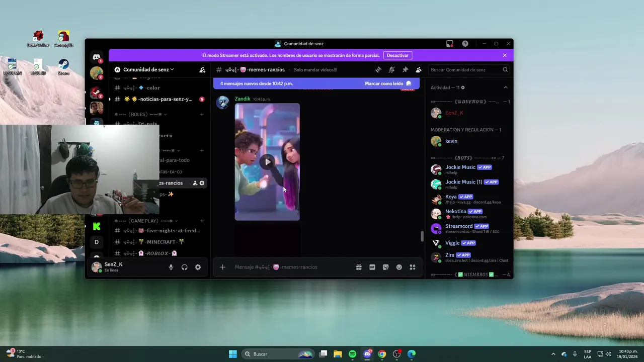Open the MINECRAFT channel

(x=159, y=242)
